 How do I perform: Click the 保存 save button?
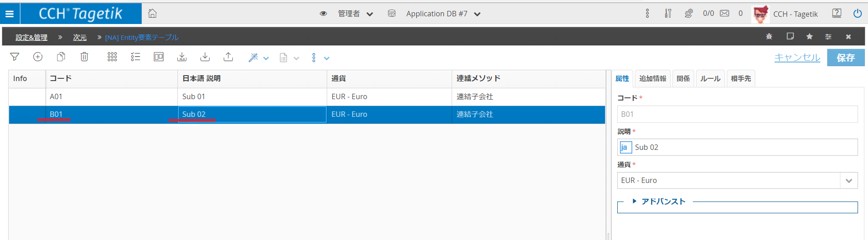click(845, 58)
